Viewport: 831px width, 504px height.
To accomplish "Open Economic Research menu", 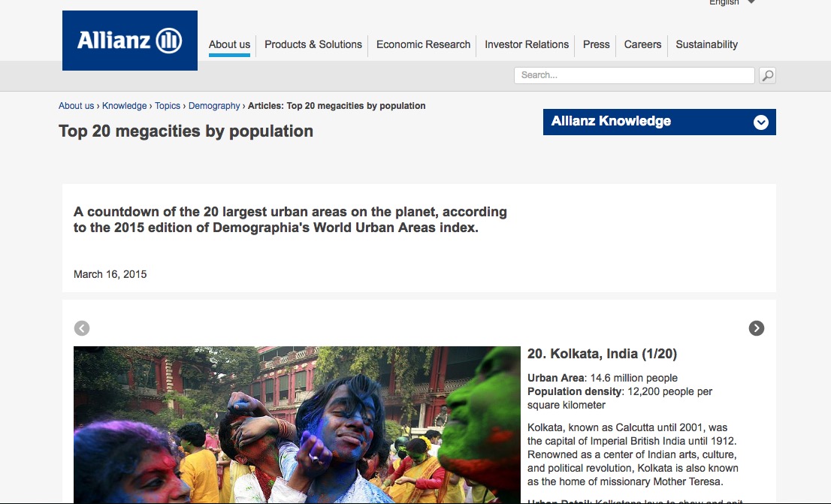I will pyautogui.click(x=424, y=44).
